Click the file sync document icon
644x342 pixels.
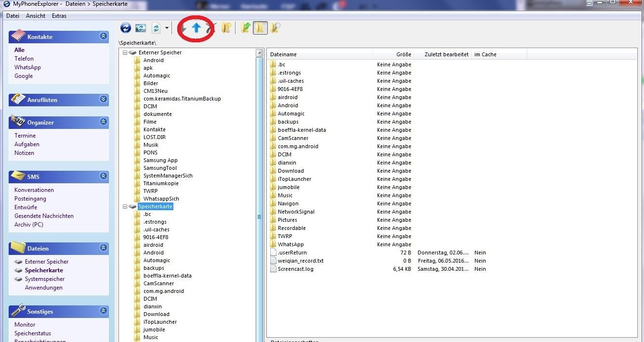click(156, 28)
